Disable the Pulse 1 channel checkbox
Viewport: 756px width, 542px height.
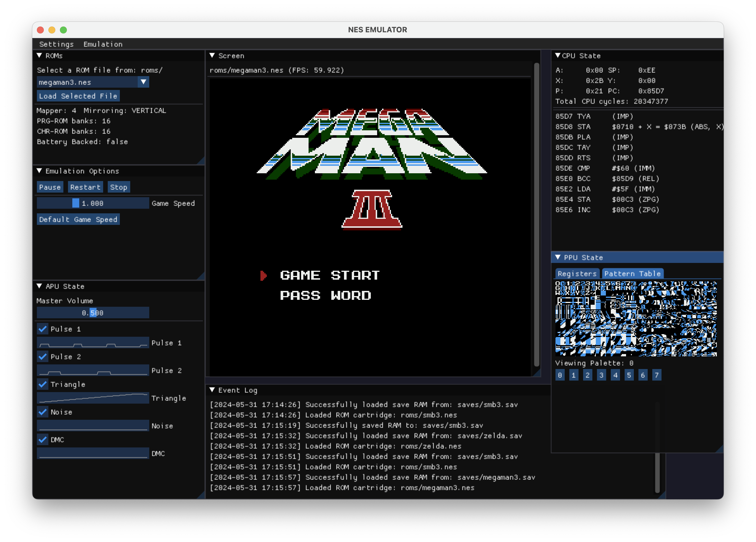42,329
